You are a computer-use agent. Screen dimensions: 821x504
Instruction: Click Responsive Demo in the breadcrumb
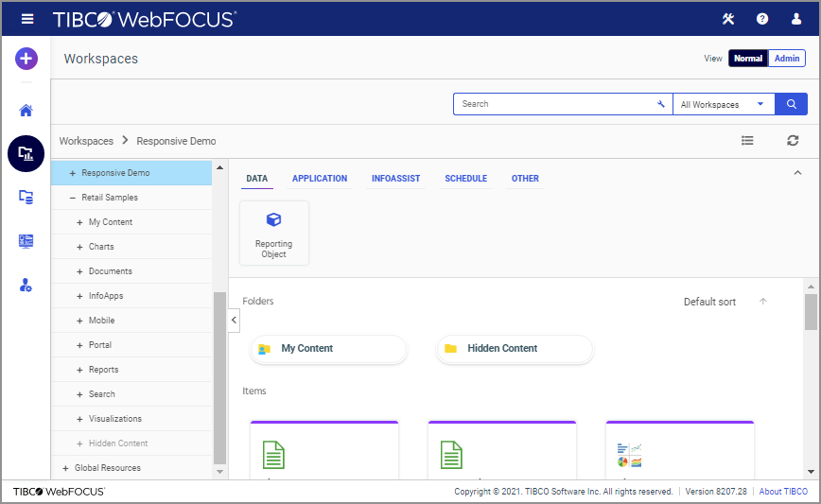click(x=176, y=141)
